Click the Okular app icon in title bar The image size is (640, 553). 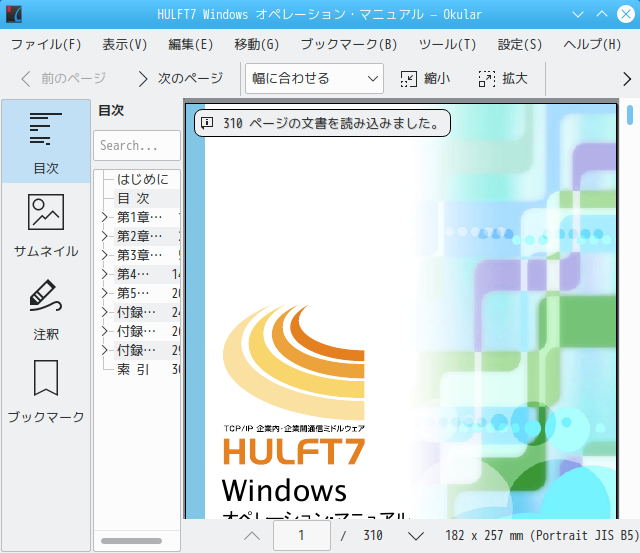point(14,14)
